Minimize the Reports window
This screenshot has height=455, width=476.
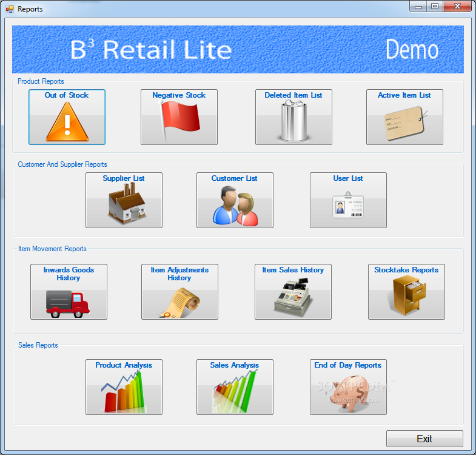[418, 7]
